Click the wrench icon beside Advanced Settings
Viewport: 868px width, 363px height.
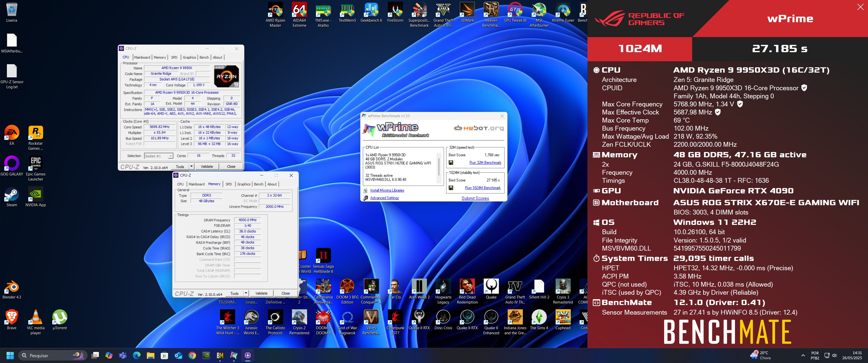[x=365, y=198]
